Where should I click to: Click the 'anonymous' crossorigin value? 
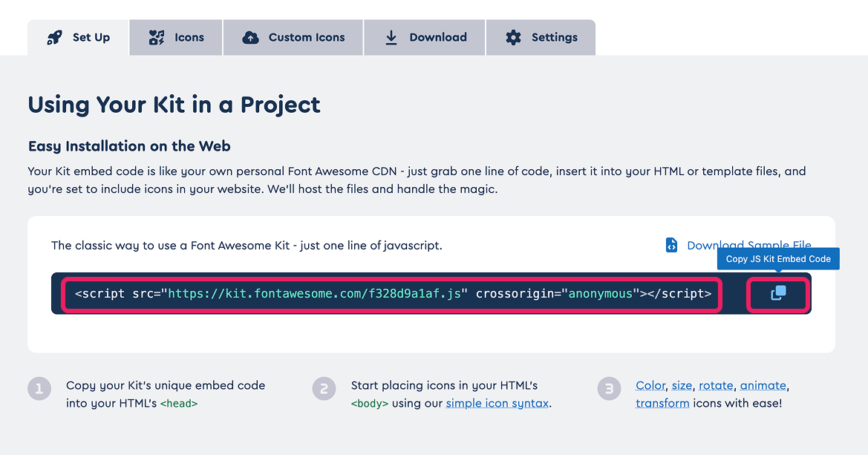click(x=601, y=294)
